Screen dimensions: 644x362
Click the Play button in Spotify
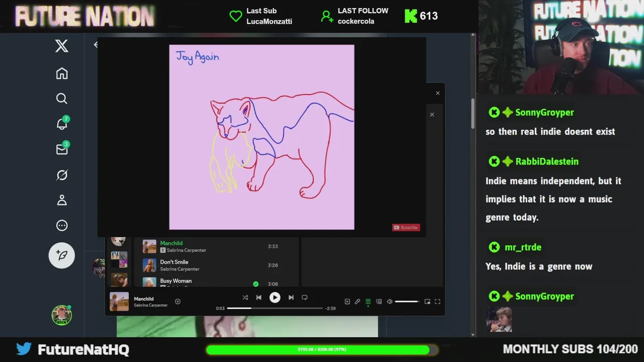click(x=275, y=298)
